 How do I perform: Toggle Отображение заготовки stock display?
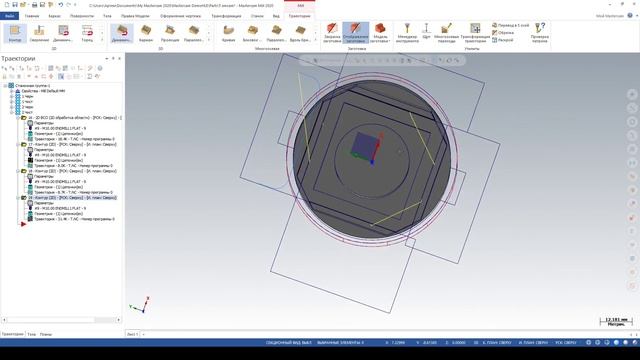pos(356,33)
